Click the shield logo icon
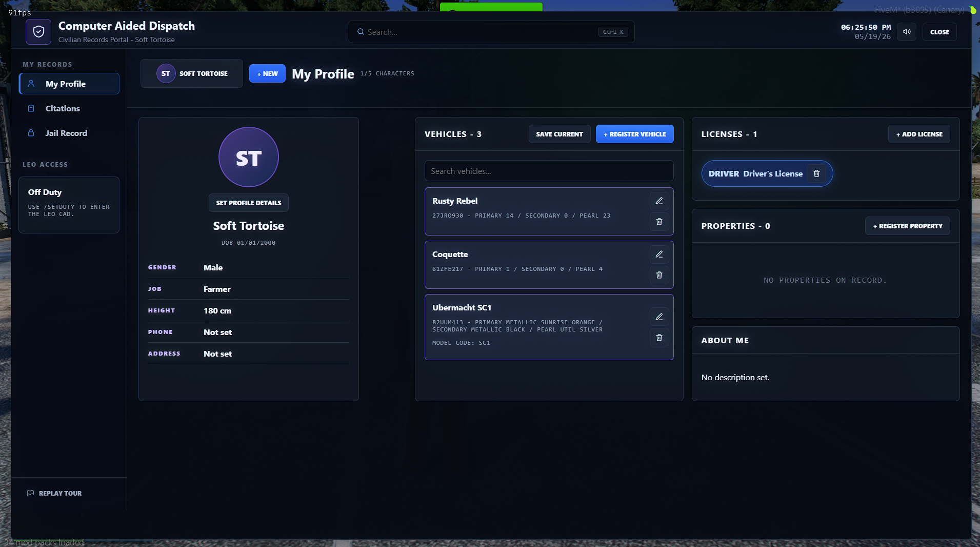Screen dimensions: 980x547 [x=38, y=32]
